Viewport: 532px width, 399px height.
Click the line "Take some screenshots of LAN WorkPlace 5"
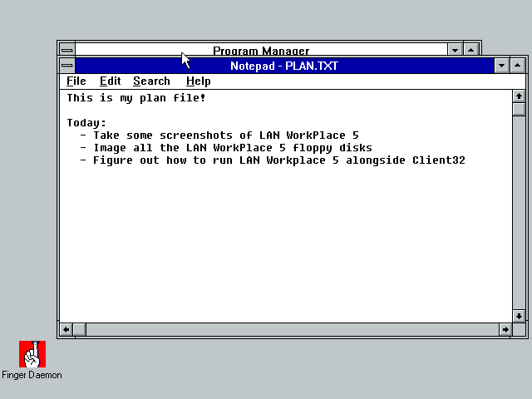tap(226, 135)
